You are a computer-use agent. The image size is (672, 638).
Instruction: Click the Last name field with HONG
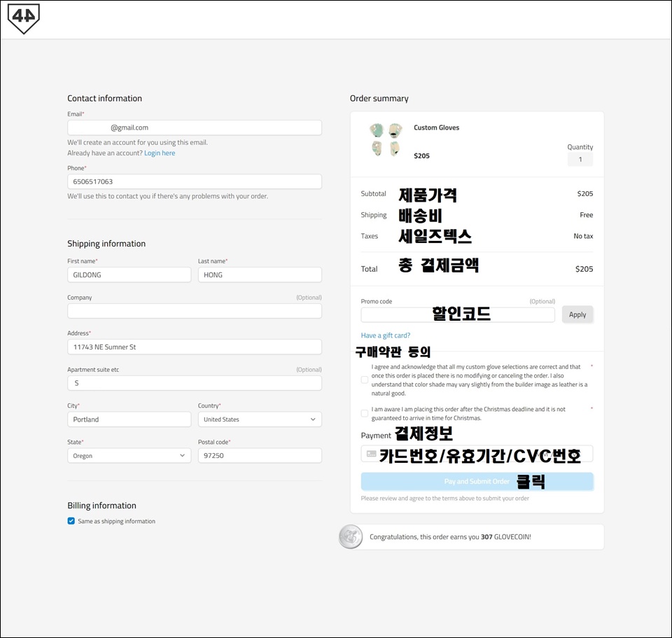tap(260, 275)
